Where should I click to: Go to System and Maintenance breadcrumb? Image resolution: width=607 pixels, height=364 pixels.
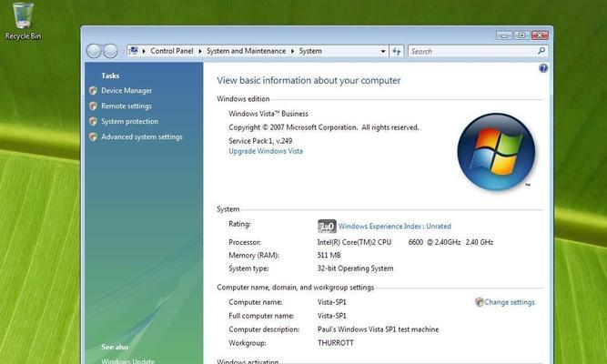(x=247, y=51)
